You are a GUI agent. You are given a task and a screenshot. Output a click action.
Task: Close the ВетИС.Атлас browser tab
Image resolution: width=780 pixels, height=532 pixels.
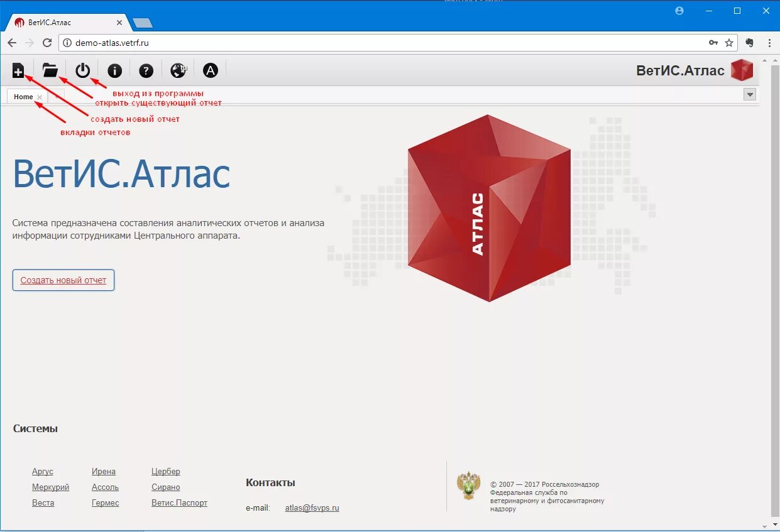[x=118, y=23]
